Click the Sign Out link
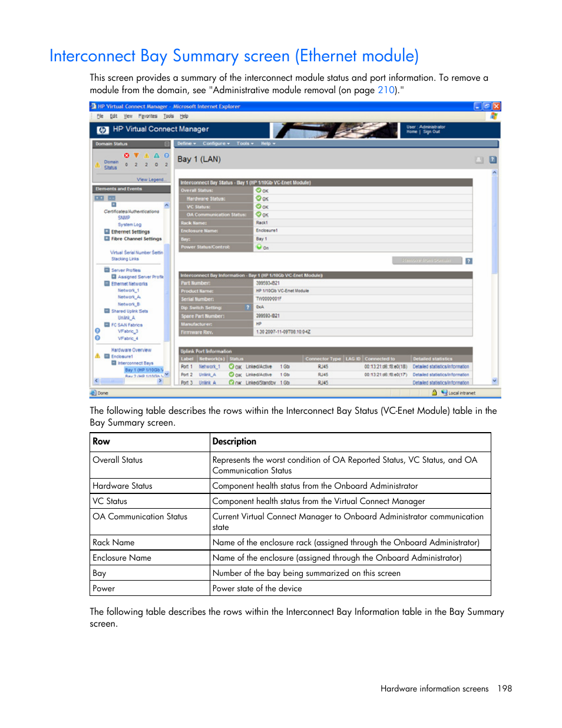The height and width of the screenshot is (728, 562). (x=432, y=132)
